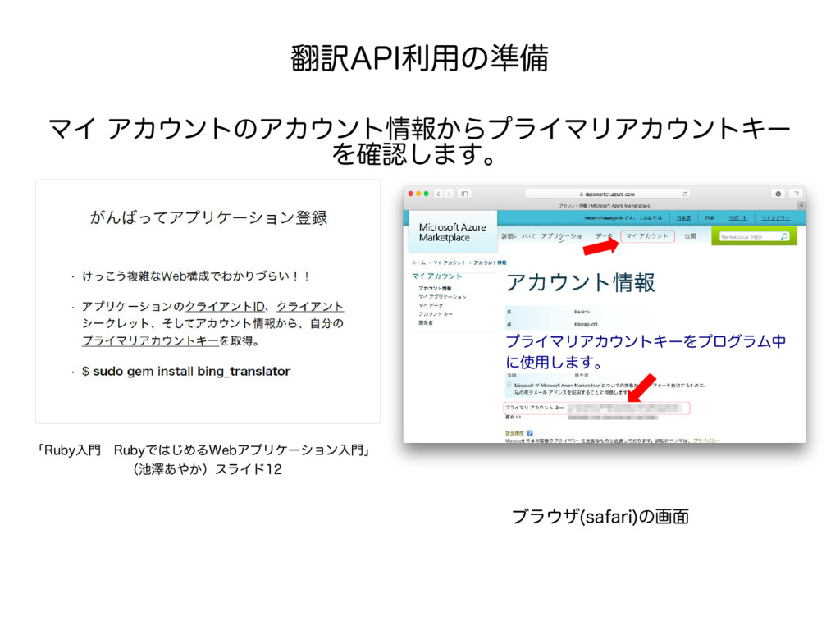The image size is (840, 630).
Task: Click the Marketplace search magnifier icon
Action: [x=784, y=236]
